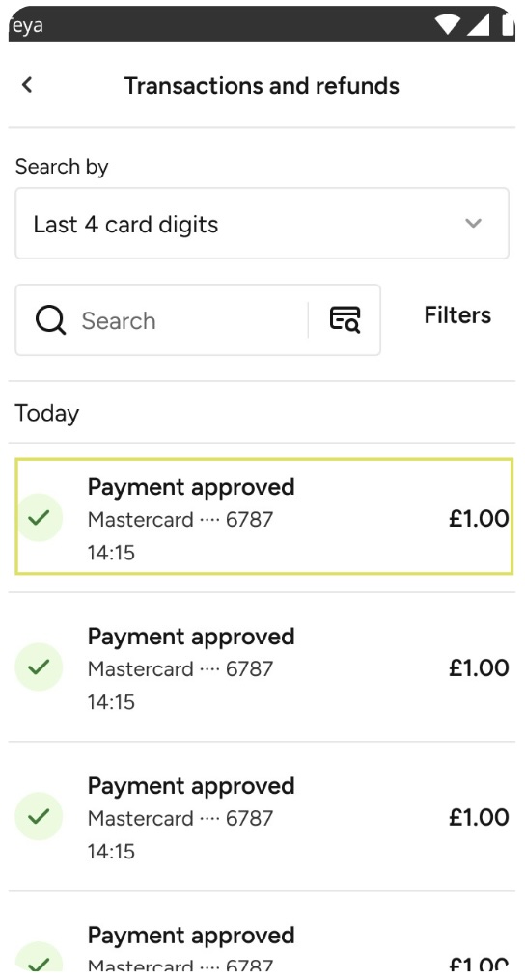The height and width of the screenshot is (980, 525).
Task: Click the magnifying glass search icon
Action: tap(50, 320)
